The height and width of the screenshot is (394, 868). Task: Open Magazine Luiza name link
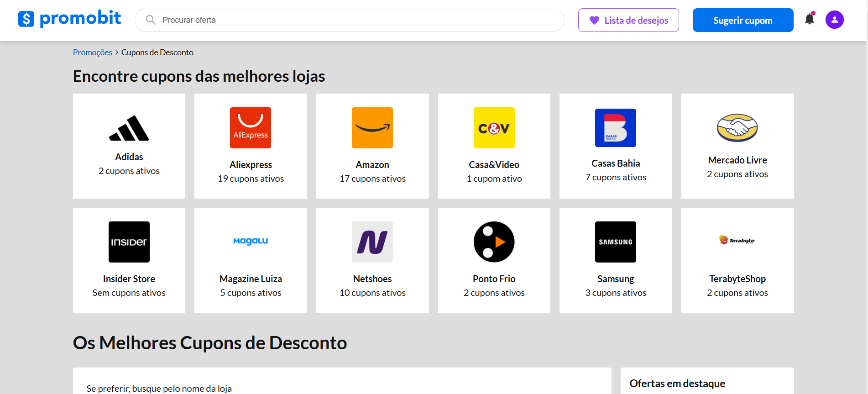coord(251,279)
